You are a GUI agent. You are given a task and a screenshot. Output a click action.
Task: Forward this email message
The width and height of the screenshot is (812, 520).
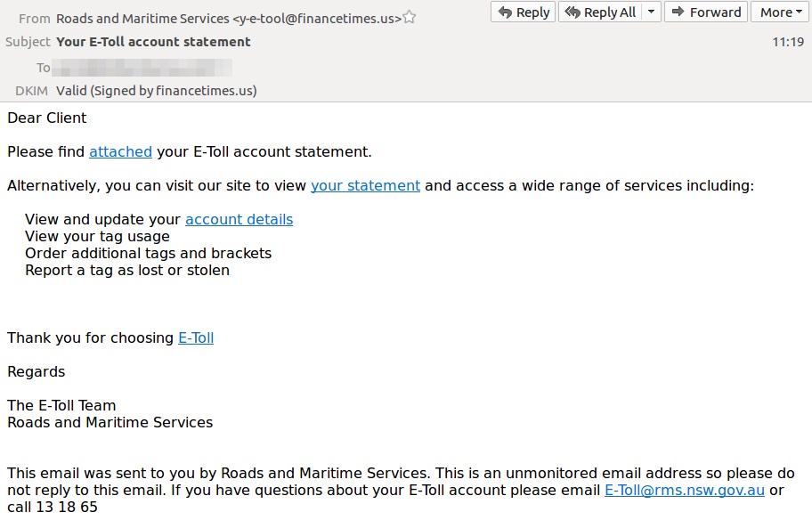click(x=706, y=12)
